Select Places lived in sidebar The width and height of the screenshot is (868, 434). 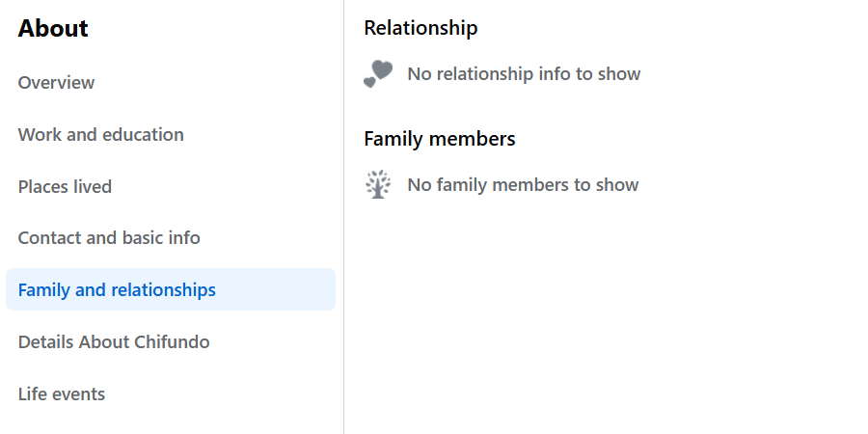[x=65, y=187]
